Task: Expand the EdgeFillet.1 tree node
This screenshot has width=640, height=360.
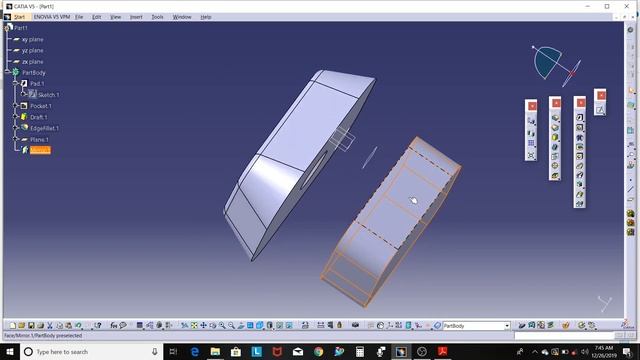Action: (x=16, y=128)
